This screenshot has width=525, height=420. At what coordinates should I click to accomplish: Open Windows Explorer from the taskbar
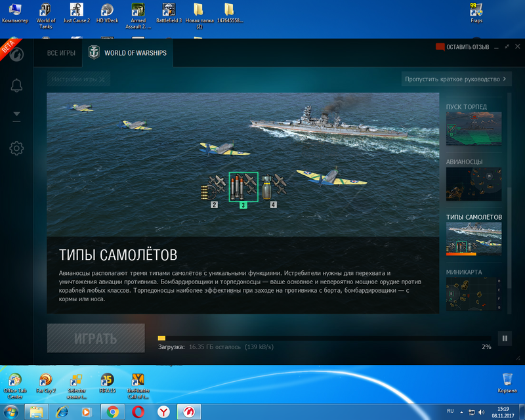pyautogui.click(x=37, y=412)
